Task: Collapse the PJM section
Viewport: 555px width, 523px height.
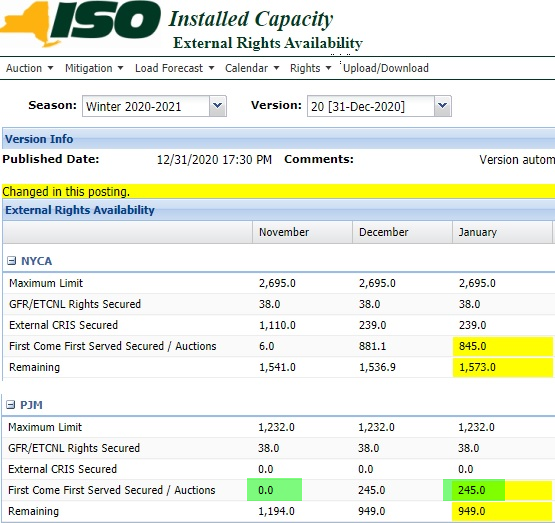Action: click(x=11, y=405)
